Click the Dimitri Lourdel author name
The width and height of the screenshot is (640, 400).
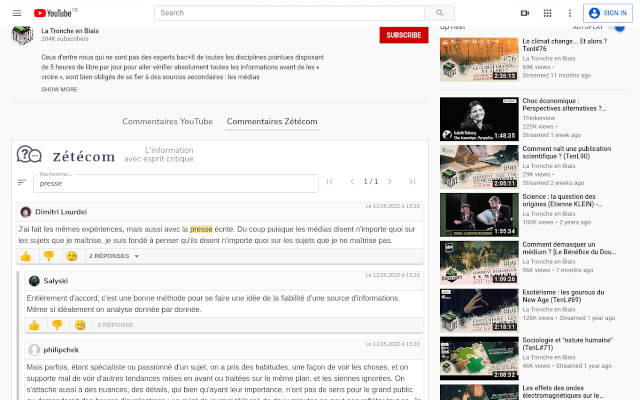point(61,212)
